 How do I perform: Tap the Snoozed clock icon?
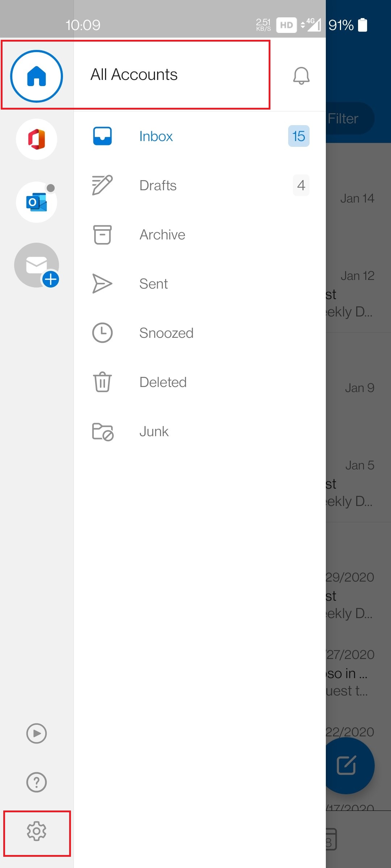tap(102, 333)
